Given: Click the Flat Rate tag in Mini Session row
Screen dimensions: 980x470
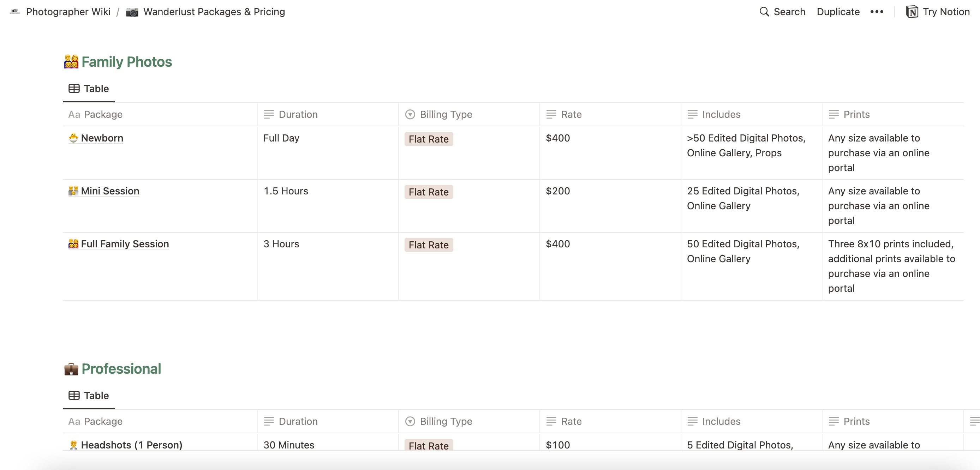Looking at the screenshot, I should point(428,192).
